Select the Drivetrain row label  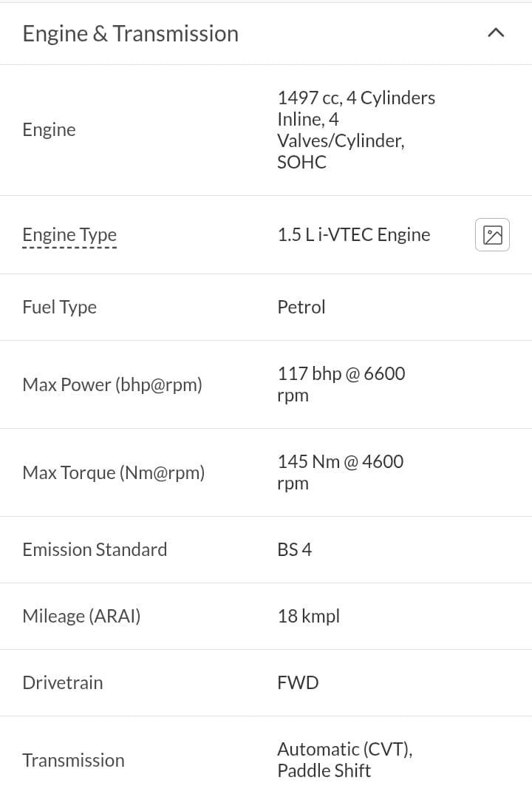(63, 682)
